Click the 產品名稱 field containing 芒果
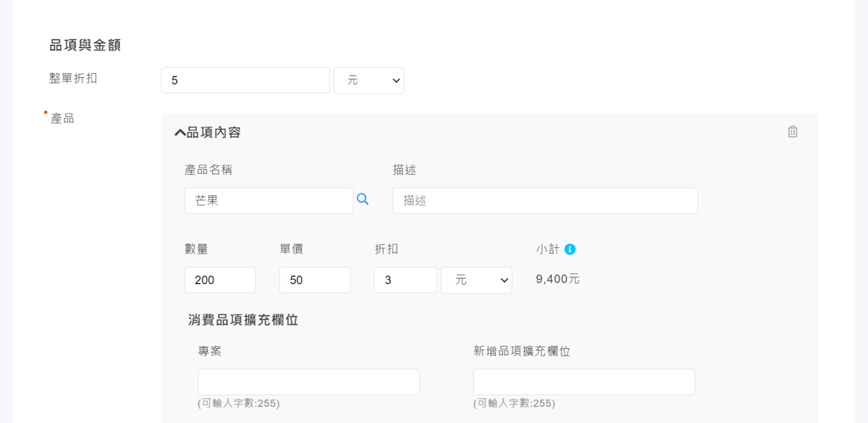 (269, 201)
